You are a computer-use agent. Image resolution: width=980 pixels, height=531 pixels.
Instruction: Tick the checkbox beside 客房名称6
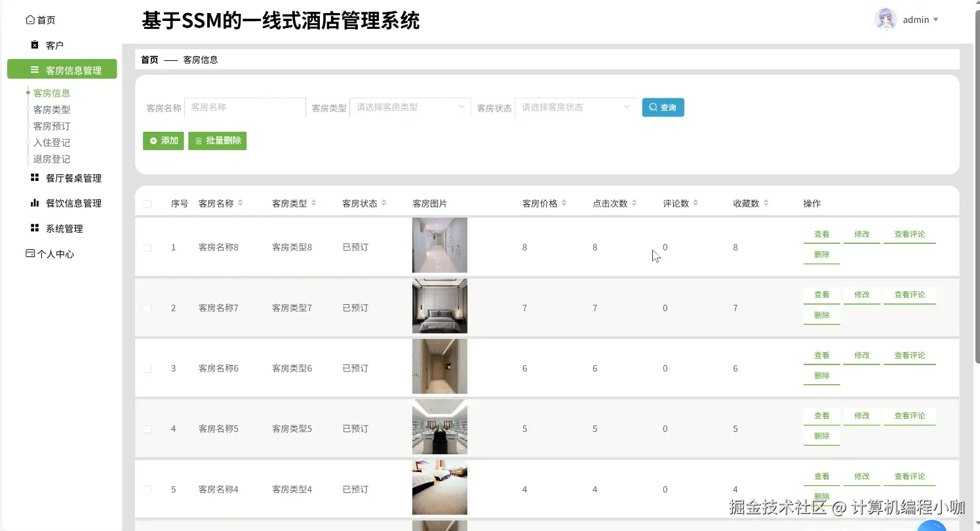[x=147, y=368]
